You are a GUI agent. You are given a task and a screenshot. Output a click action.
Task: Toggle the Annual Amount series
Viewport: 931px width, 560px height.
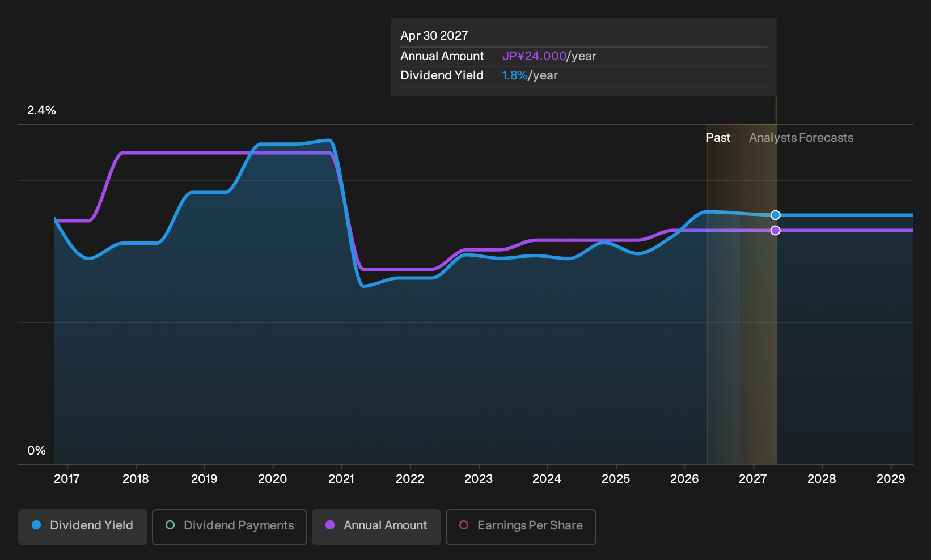pos(376,527)
